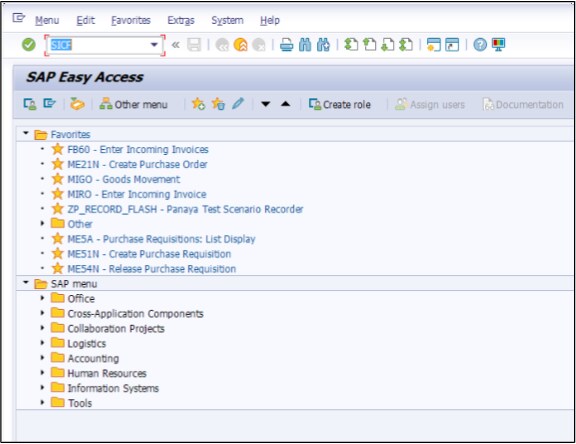Open the System menu
This screenshot has width=576, height=444.
[x=227, y=20]
